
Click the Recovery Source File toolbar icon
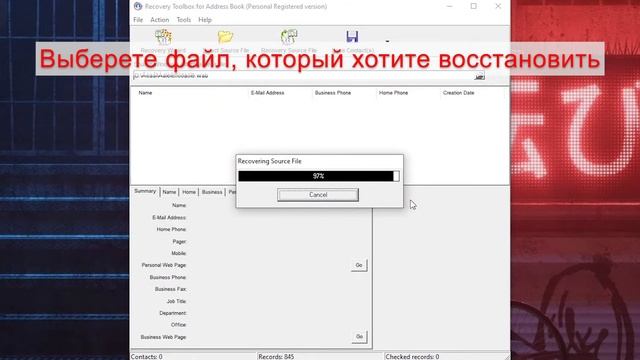click(x=289, y=37)
